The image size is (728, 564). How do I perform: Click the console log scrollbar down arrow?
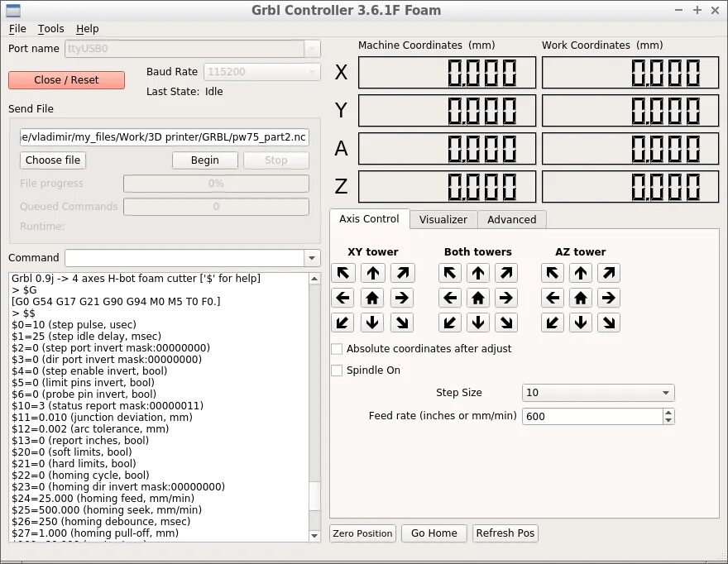pos(314,536)
